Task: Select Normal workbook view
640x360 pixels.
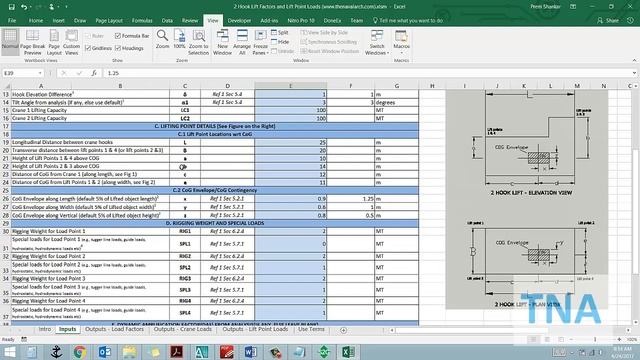Action: 10,42
